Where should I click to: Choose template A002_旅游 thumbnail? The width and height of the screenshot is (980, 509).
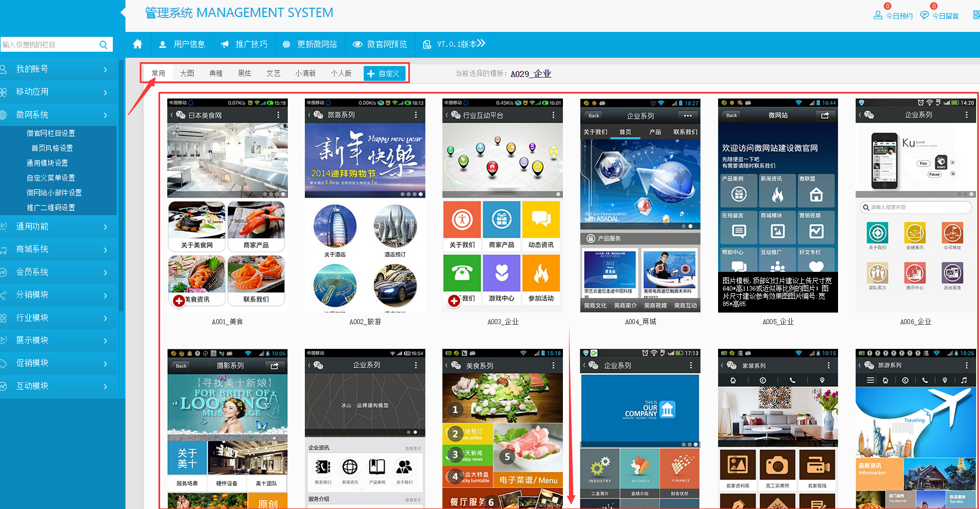click(x=365, y=205)
